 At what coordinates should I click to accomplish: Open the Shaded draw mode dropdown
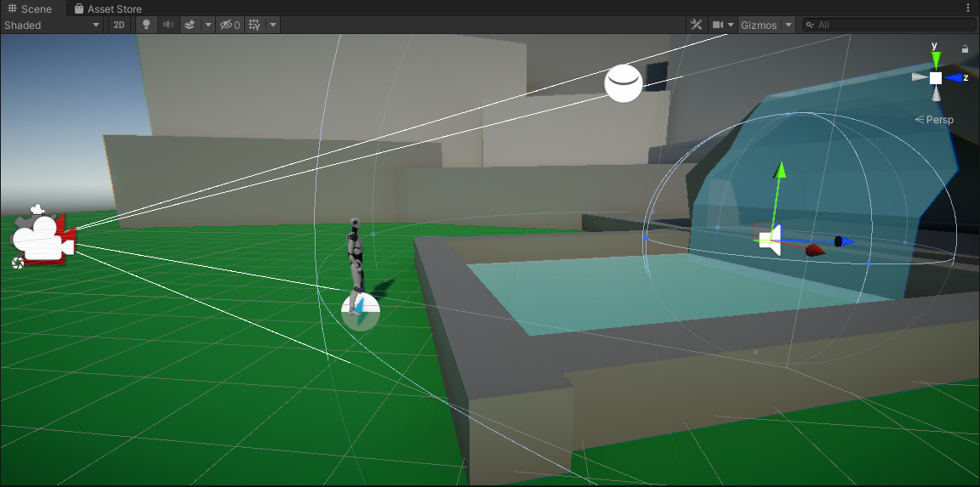point(53,25)
